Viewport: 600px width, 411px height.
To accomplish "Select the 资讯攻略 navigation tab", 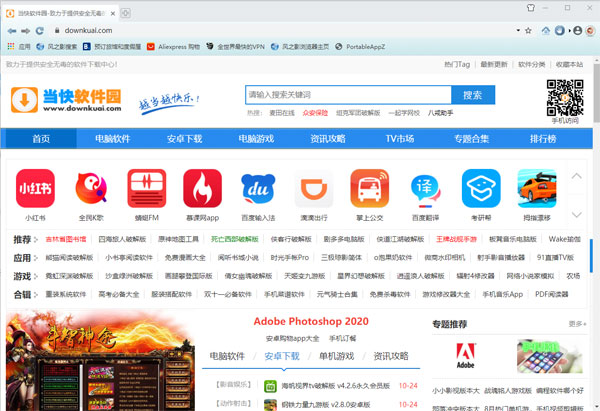I will [328, 139].
